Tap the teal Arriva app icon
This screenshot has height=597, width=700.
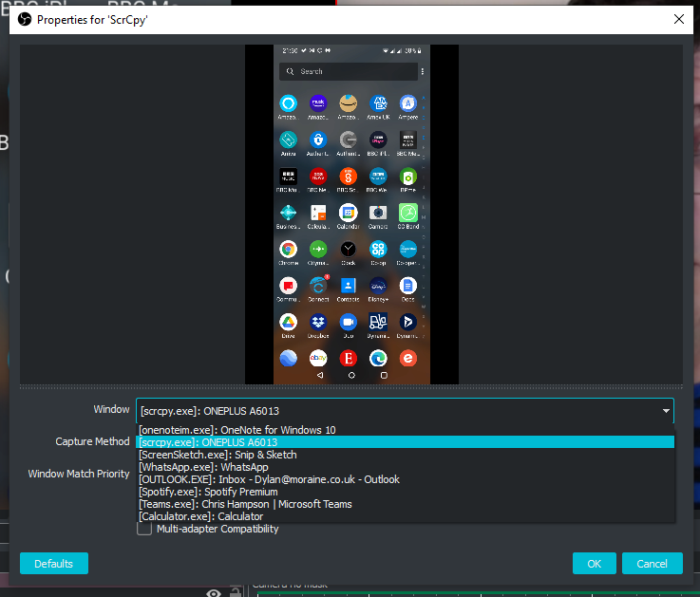tap(288, 140)
